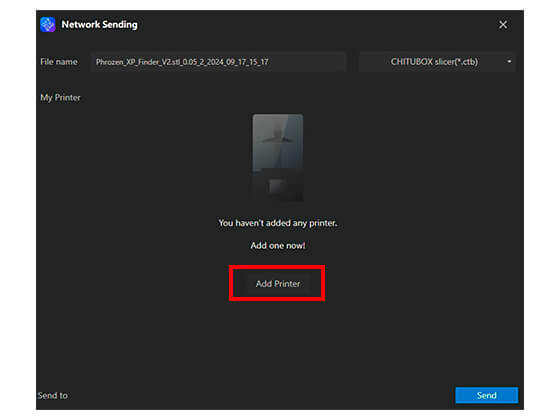560x420 pixels.
Task: Click the Network Sending window title text
Action: pyautogui.click(x=99, y=25)
